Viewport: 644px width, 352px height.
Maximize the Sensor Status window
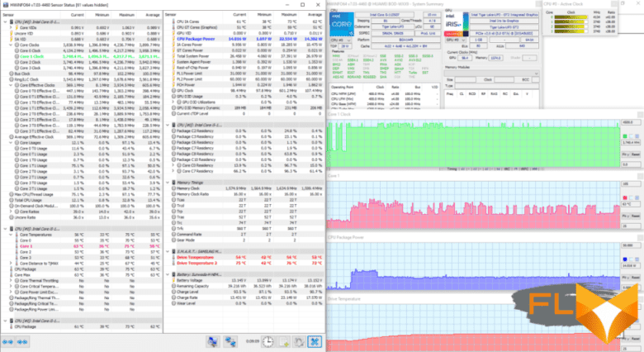pos(303,5)
